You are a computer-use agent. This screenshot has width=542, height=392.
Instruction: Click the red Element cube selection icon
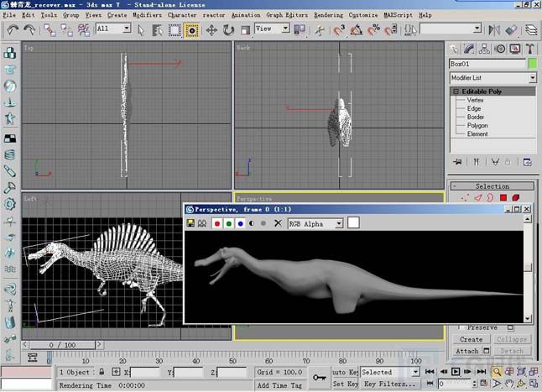515,198
